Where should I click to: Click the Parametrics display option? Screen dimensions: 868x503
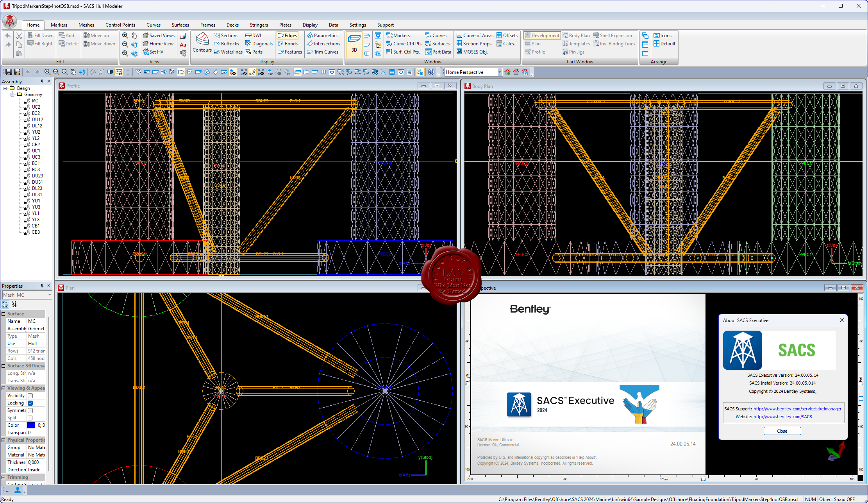click(x=323, y=35)
